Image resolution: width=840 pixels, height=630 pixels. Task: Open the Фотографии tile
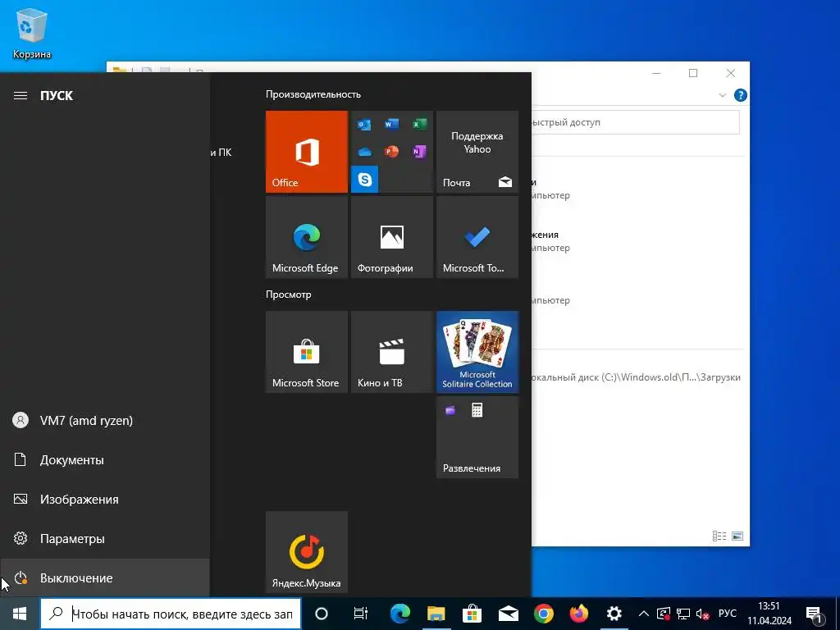point(391,237)
